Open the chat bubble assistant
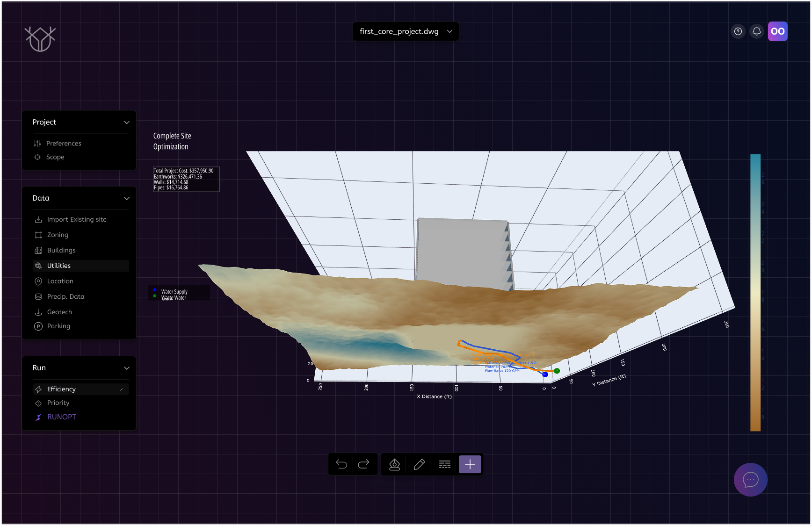Screen dimensions: 812x526 tap(750, 480)
